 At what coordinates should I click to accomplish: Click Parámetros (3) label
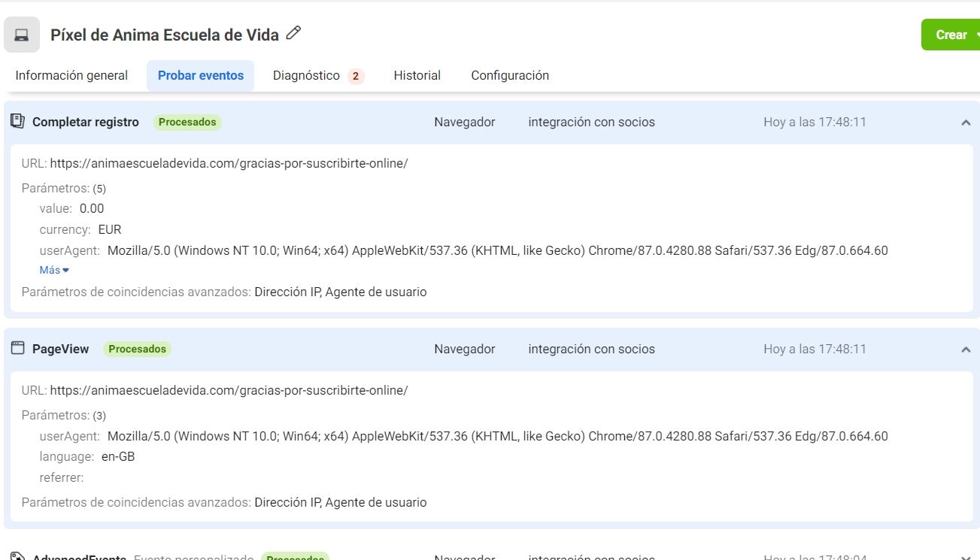pos(64,415)
